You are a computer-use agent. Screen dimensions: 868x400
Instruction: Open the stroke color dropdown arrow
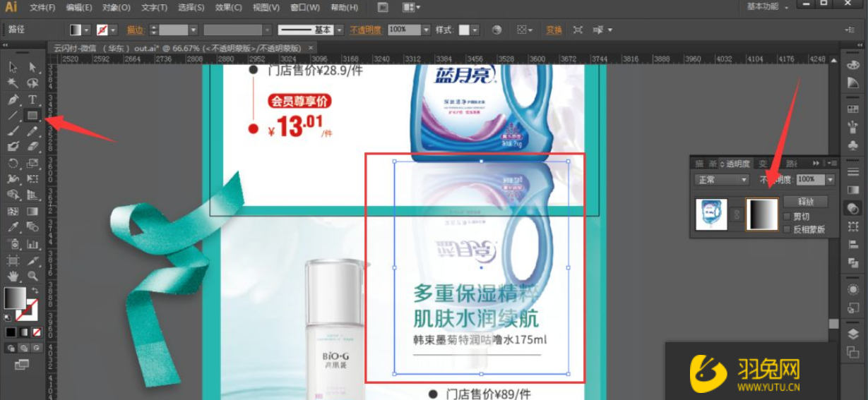pos(113,30)
